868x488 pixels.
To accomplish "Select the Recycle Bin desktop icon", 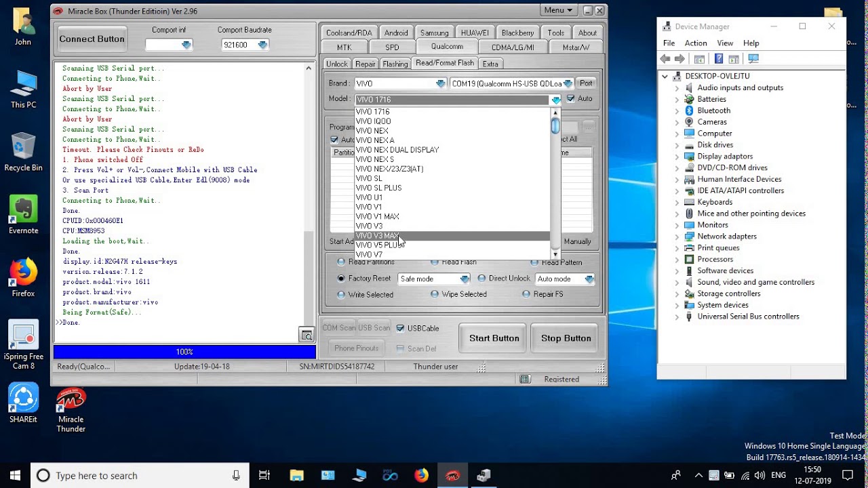I will pyautogui.click(x=23, y=152).
